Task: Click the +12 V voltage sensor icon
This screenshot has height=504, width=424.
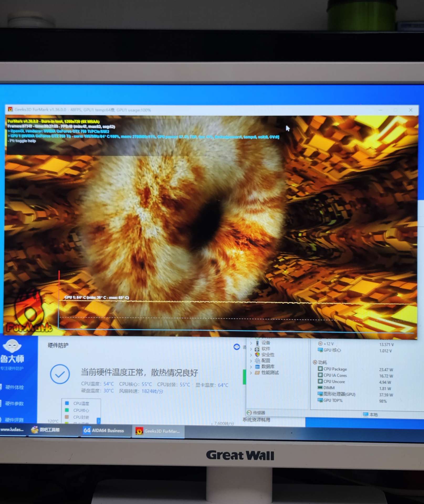Action: [320, 343]
